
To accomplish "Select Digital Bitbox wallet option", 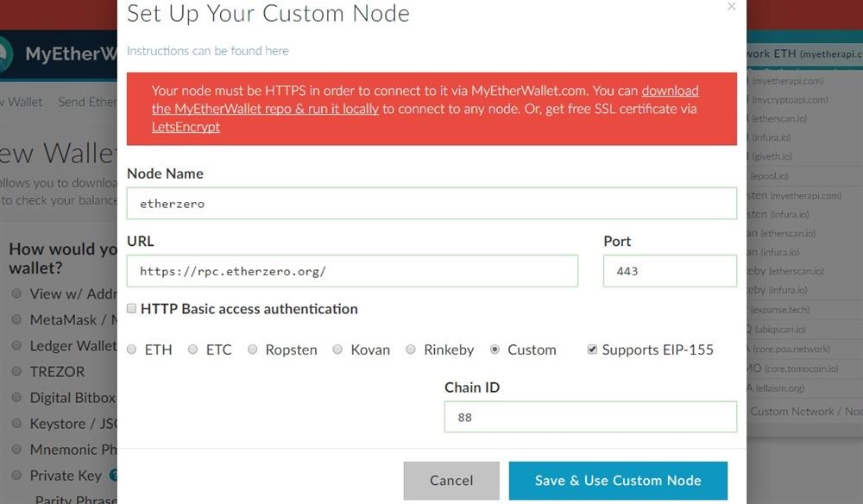I will point(16,397).
